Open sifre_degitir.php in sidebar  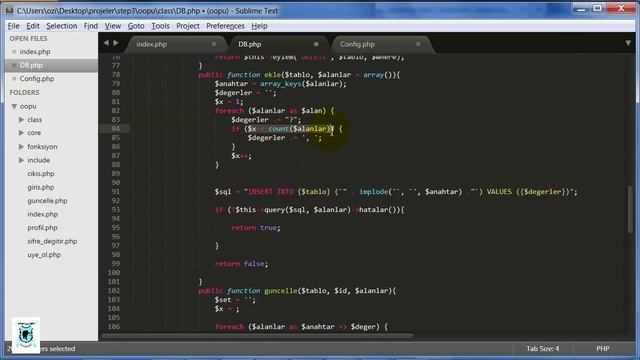pyautogui.click(x=52, y=241)
